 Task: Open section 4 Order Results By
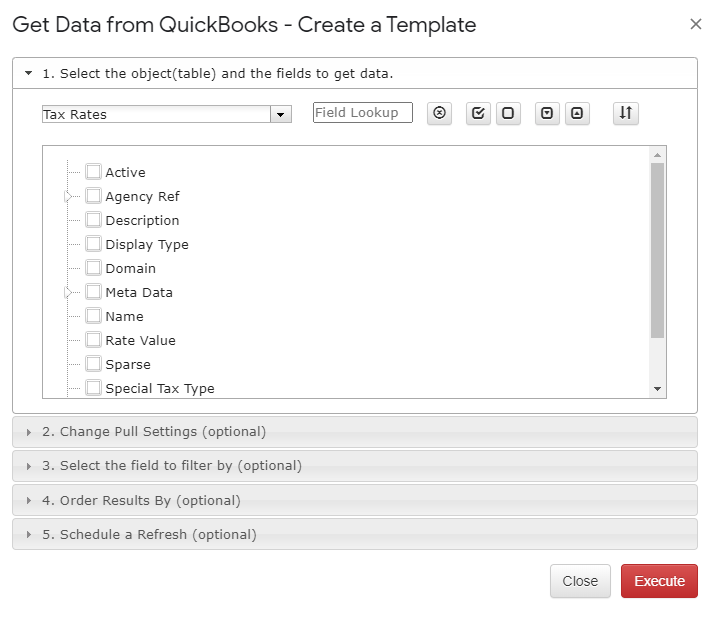[355, 500]
